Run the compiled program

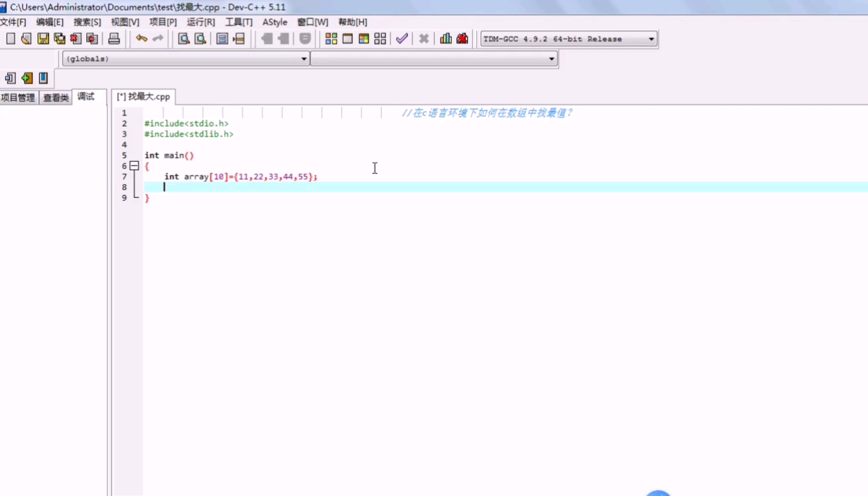click(347, 39)
